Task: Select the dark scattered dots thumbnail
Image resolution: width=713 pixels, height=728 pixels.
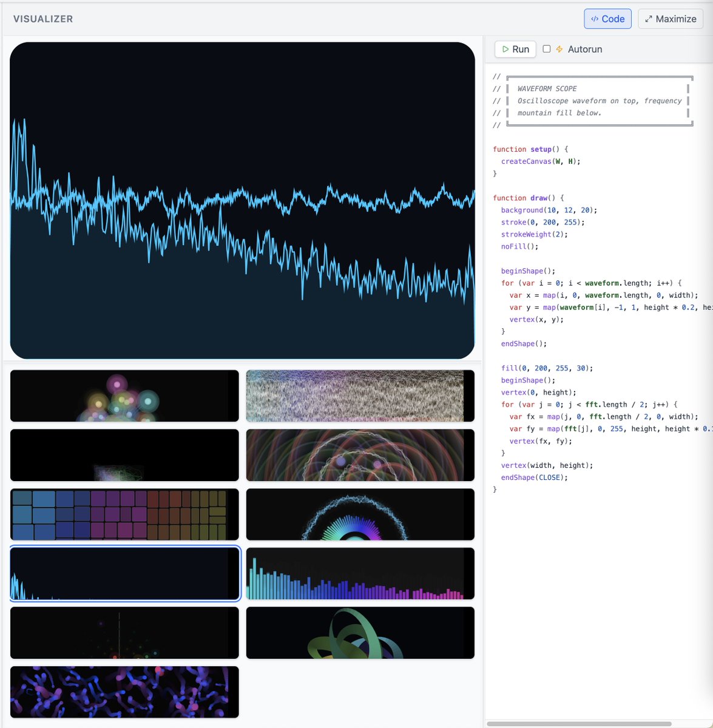Action: (124, 633)
